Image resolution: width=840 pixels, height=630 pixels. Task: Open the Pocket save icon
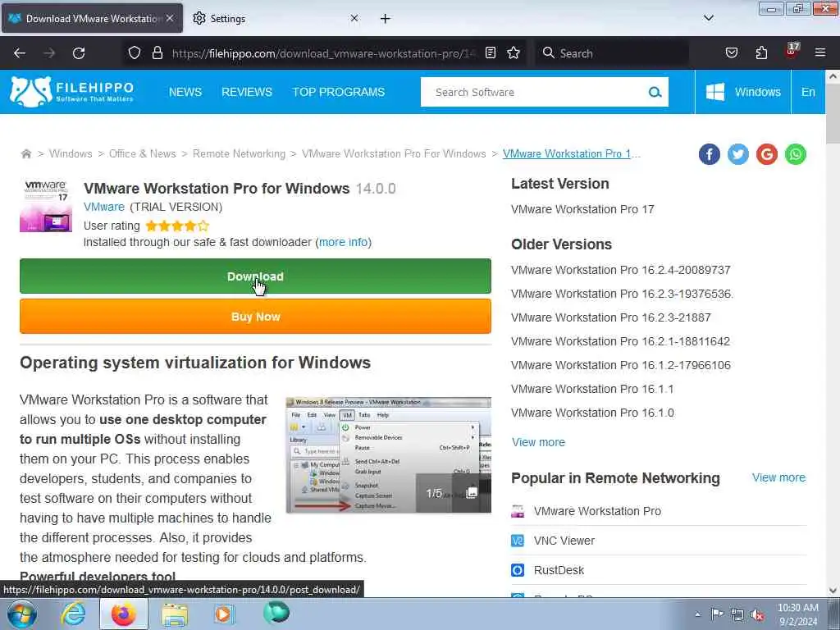(731, 52)
